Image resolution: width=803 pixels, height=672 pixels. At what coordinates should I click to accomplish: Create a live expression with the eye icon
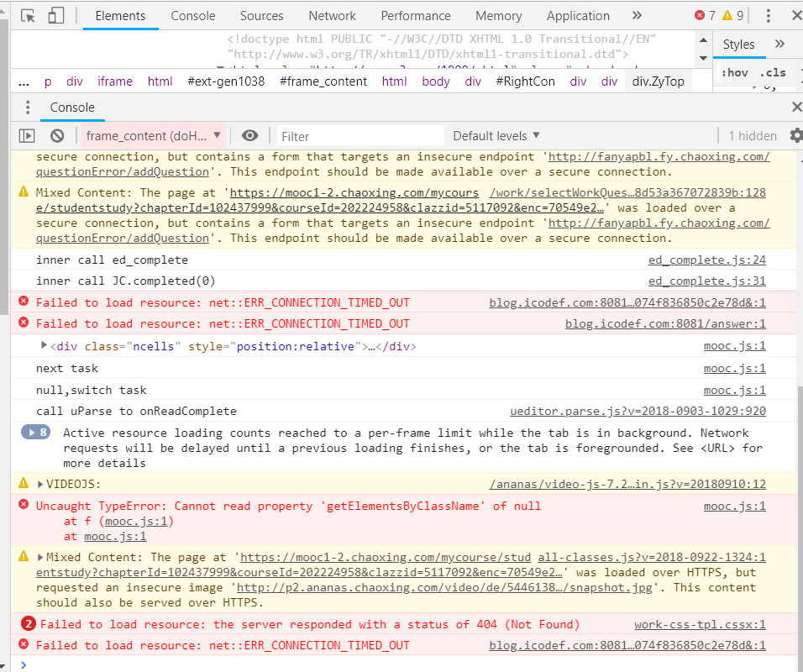pyautogui.click(x=249, y=135)
